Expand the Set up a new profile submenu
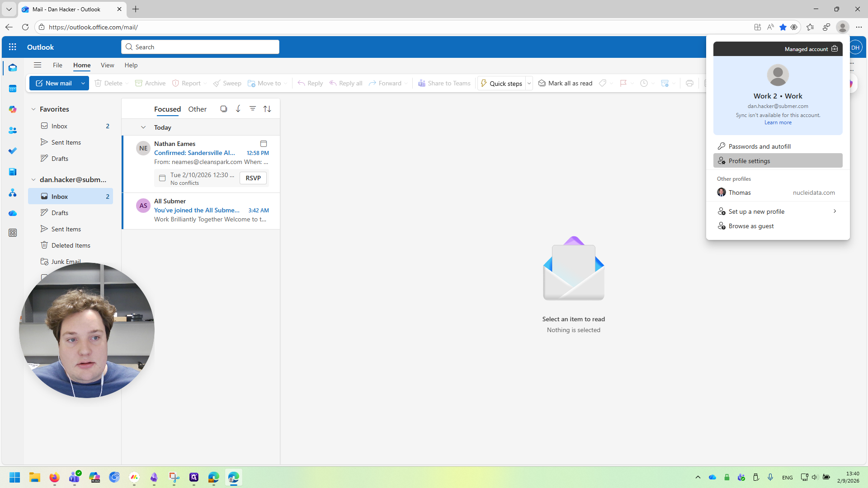The height and width of the screenshot is (488, 868). tap(835, 211)
